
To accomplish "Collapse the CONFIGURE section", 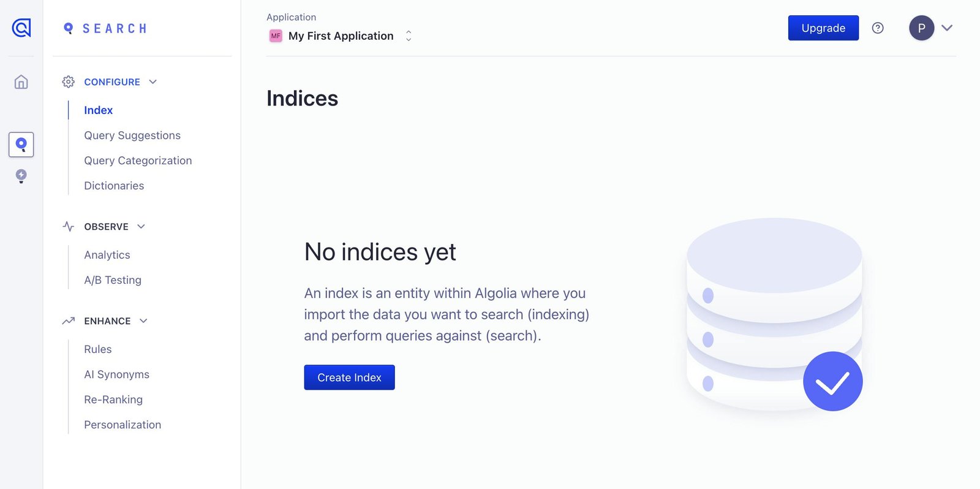I will pyautogui.click(x=153, y=81).
